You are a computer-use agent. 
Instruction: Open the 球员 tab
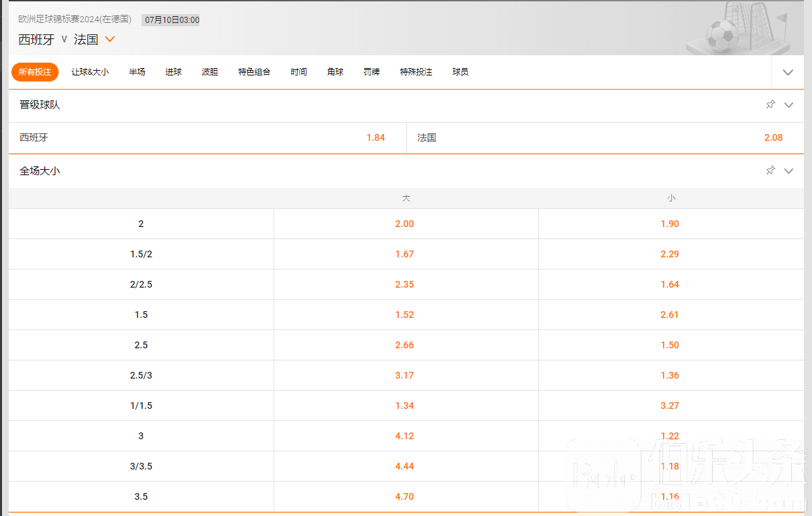click(x=460, y=72)
